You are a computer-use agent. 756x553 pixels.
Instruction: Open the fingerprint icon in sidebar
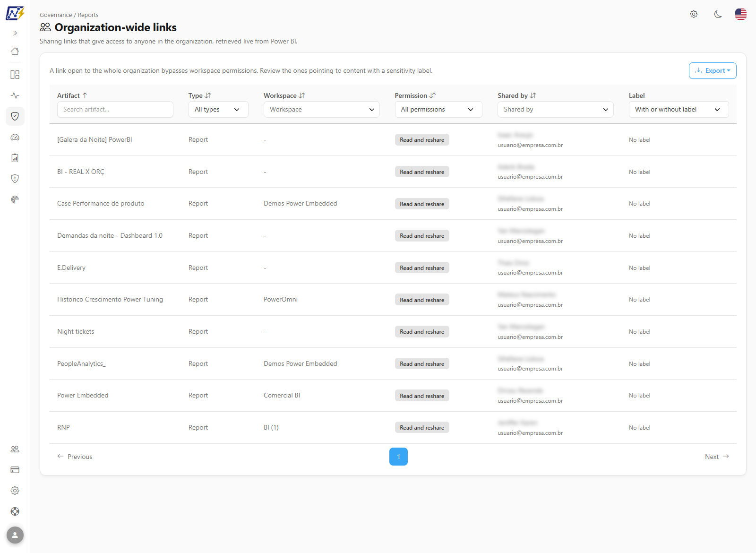[x=15, y=199]
